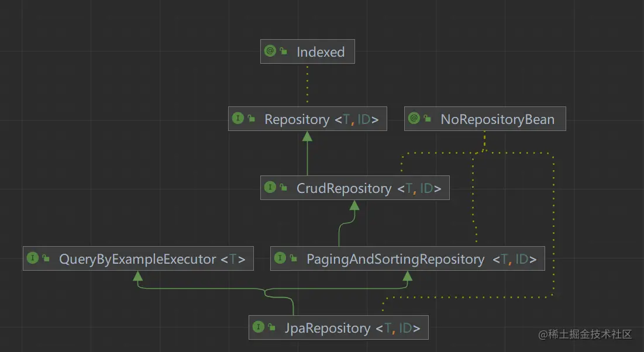Click the annotation icon on Indexed node

(x=270, y=51)
